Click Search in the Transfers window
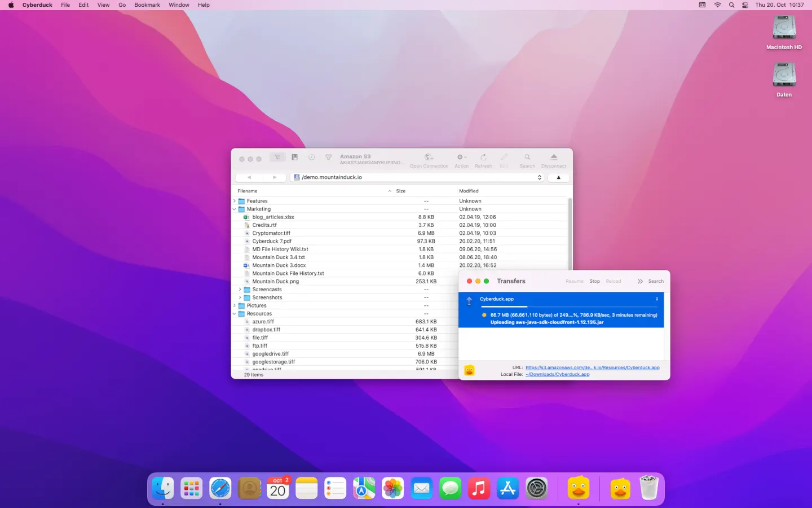The image size is (812, 508). (656, 281)
